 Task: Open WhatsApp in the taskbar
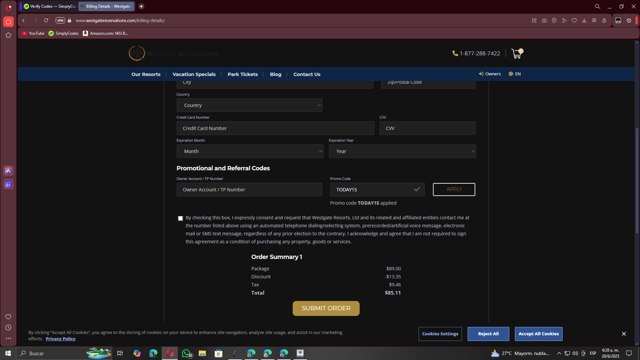pos(187,353)
